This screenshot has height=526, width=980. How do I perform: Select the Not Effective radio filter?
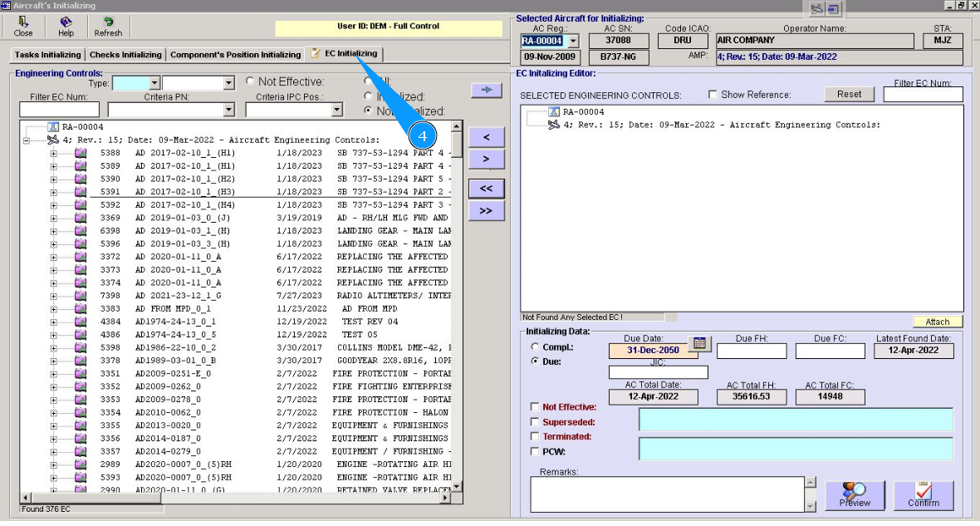click(251, 81)
